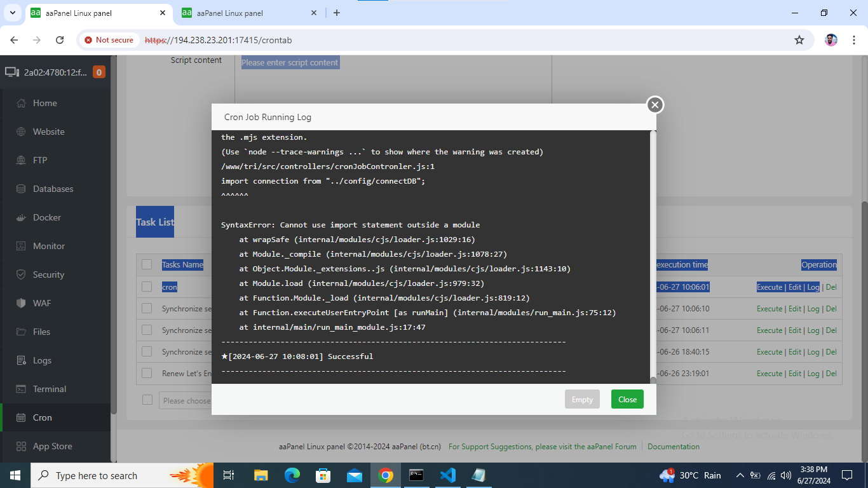Show hidden system tray icons

[x=740, y=475]
